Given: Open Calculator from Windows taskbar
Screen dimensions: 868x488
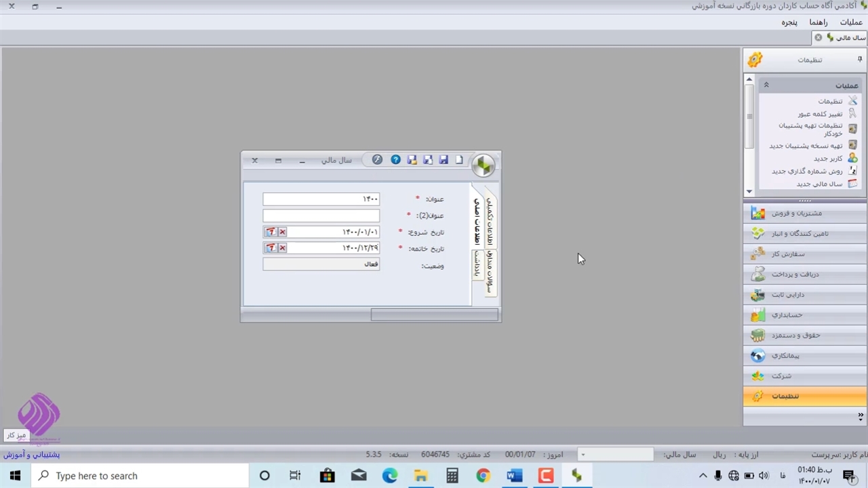Looking at the screenshot, I should [452, 476].
